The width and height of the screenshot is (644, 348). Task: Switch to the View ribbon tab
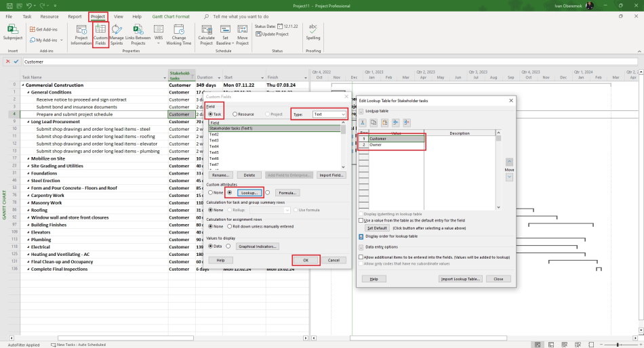pyautogui.click(x=118, y=16)
